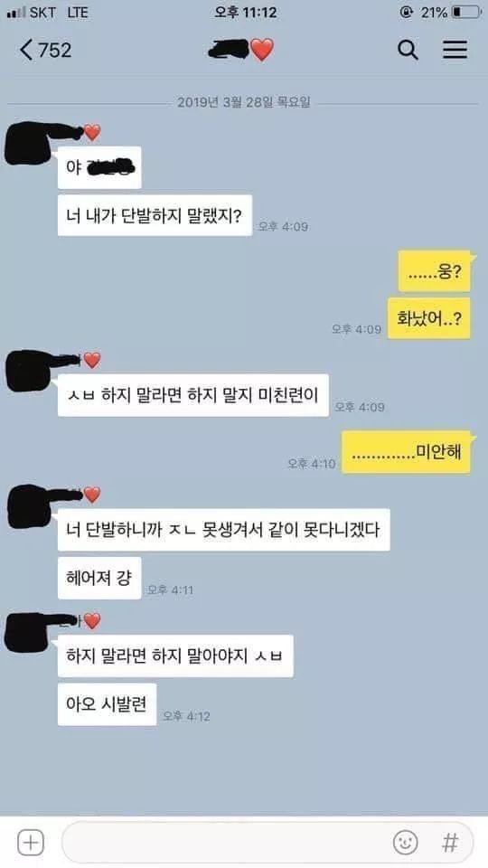Select the yellow 미안해 message bubble
This screenshot has height=868, width=488.
pos(406,452)
